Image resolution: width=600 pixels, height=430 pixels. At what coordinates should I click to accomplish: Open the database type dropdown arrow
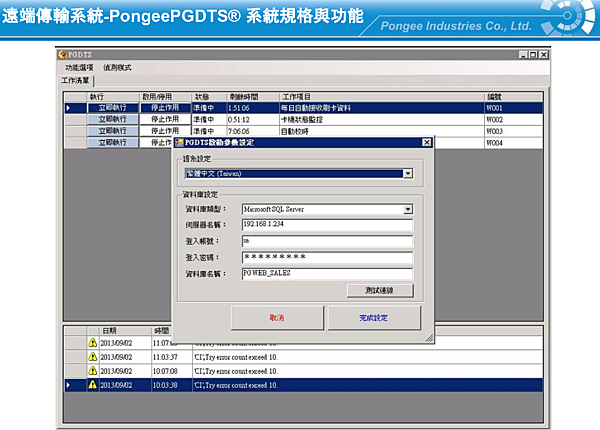pos(408,209)
